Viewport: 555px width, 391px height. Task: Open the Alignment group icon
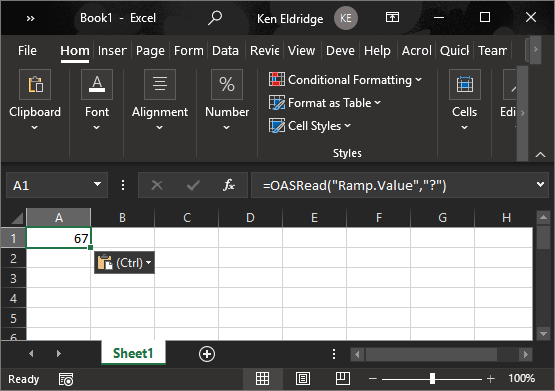(x=160, y=85)
